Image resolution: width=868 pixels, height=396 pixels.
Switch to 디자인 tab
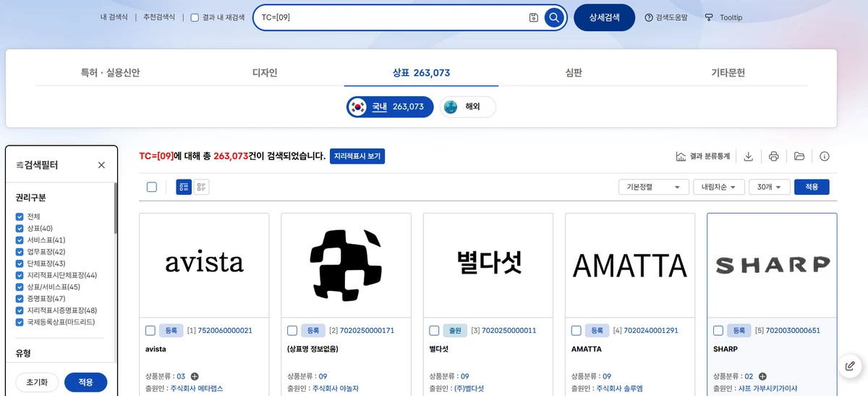tap(265, 72)
